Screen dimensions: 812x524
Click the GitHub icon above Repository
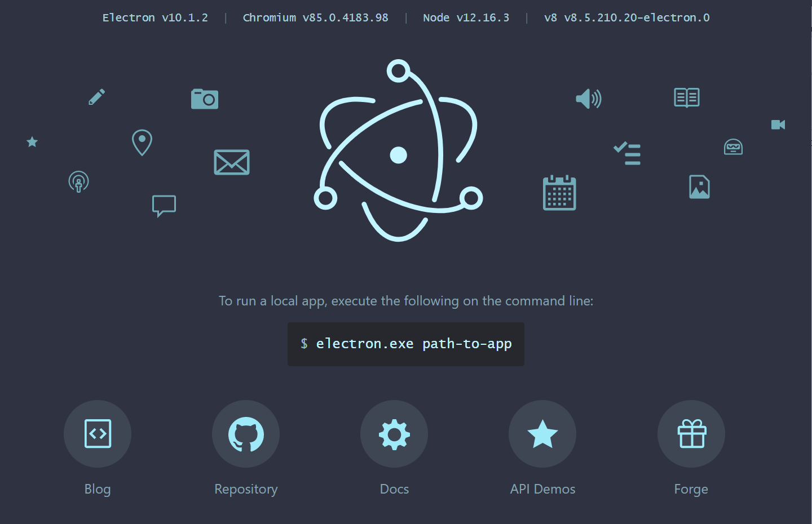(246, 434)
